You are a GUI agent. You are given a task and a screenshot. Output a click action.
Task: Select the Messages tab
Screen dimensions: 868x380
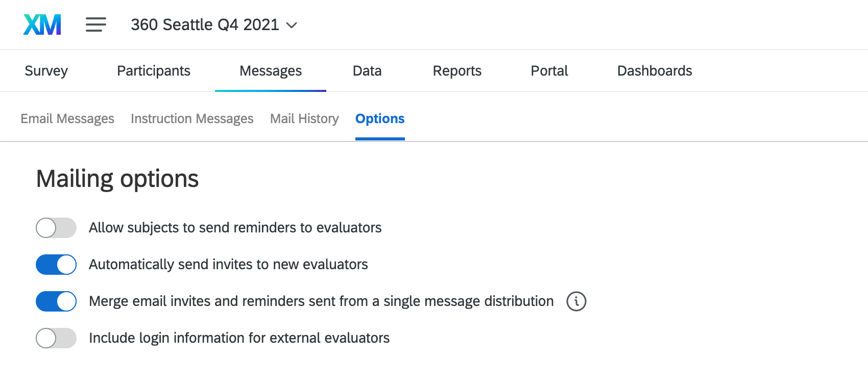point(271,70)
